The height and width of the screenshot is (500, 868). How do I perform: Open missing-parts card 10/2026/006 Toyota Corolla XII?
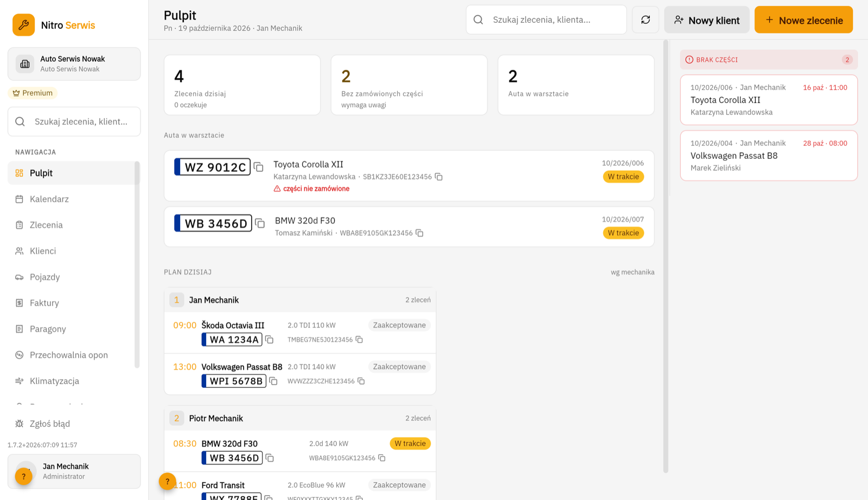769,100
